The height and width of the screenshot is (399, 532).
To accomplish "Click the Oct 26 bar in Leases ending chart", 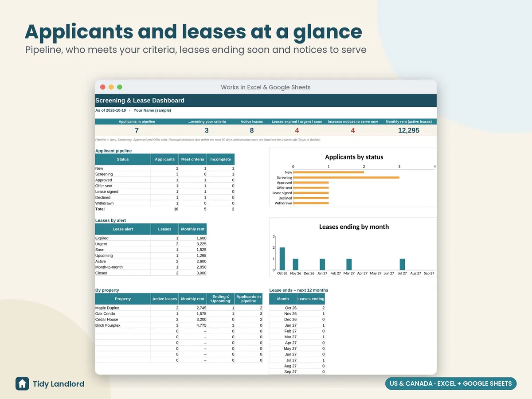I will pos(282,258).
